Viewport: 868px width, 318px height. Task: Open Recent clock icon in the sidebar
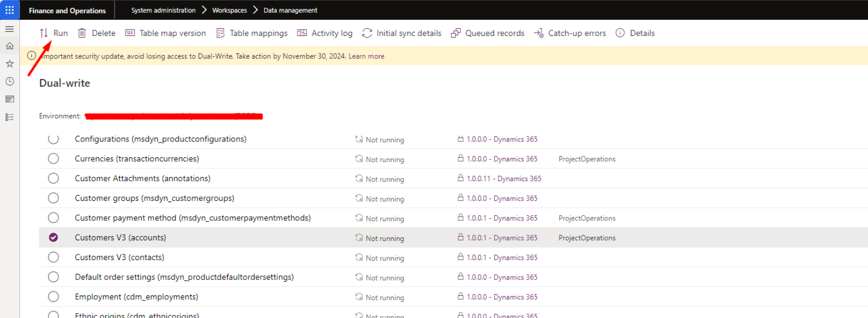9,81
